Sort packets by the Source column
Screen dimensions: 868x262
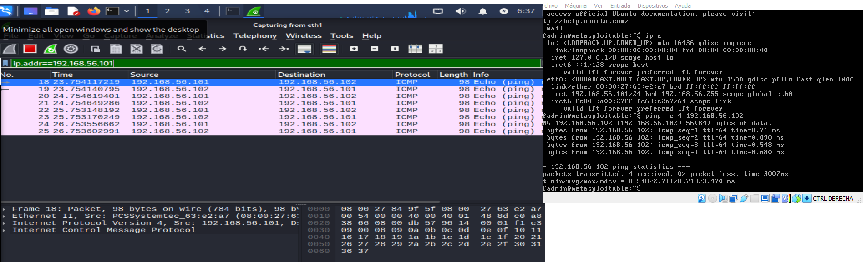[202, 75]
